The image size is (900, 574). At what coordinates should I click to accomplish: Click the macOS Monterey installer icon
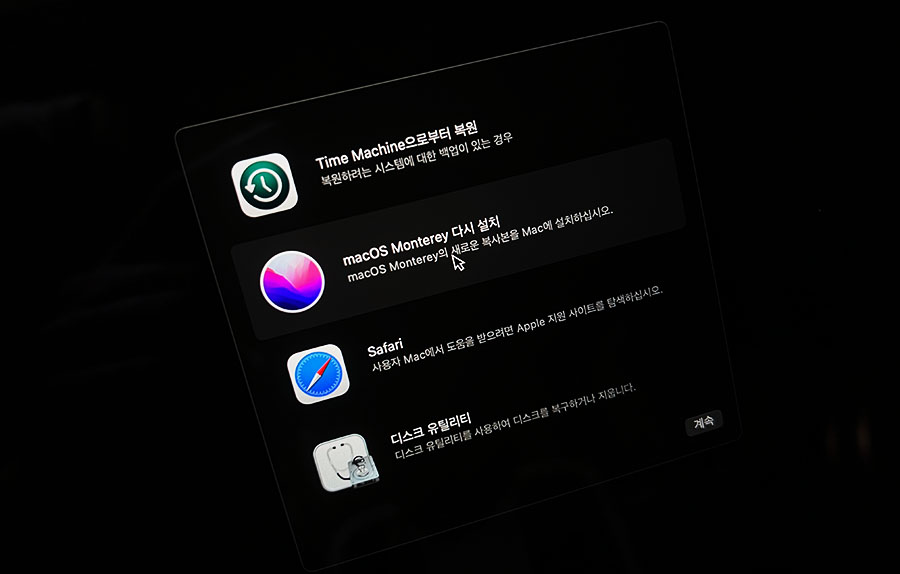click(x=292, y=282)
